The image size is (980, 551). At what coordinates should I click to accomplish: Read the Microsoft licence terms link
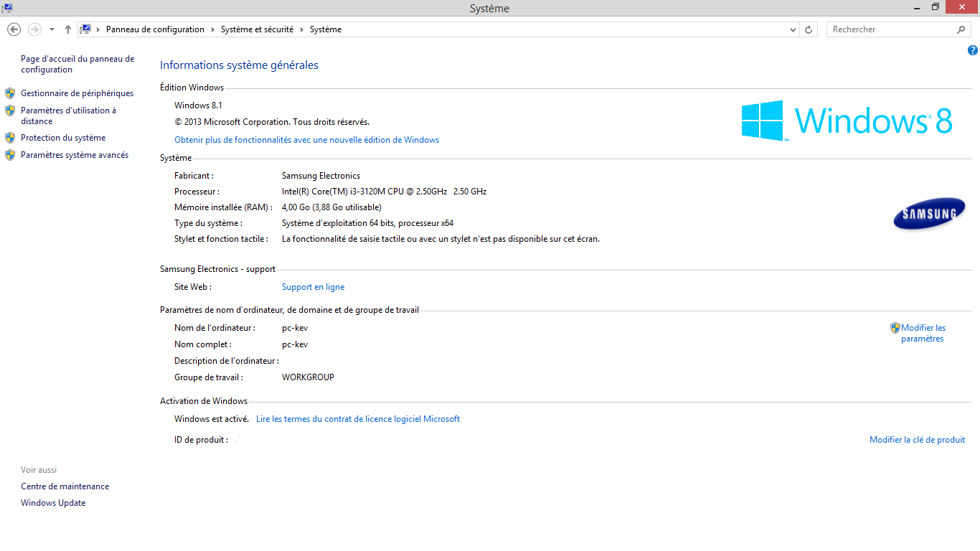[x=358, y=419]
